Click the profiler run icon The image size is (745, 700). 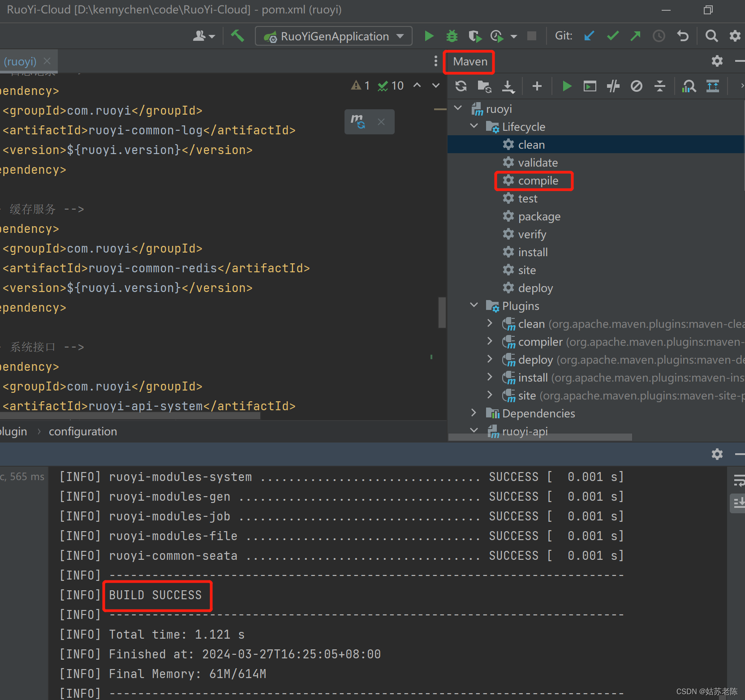[x=497, y=36]
